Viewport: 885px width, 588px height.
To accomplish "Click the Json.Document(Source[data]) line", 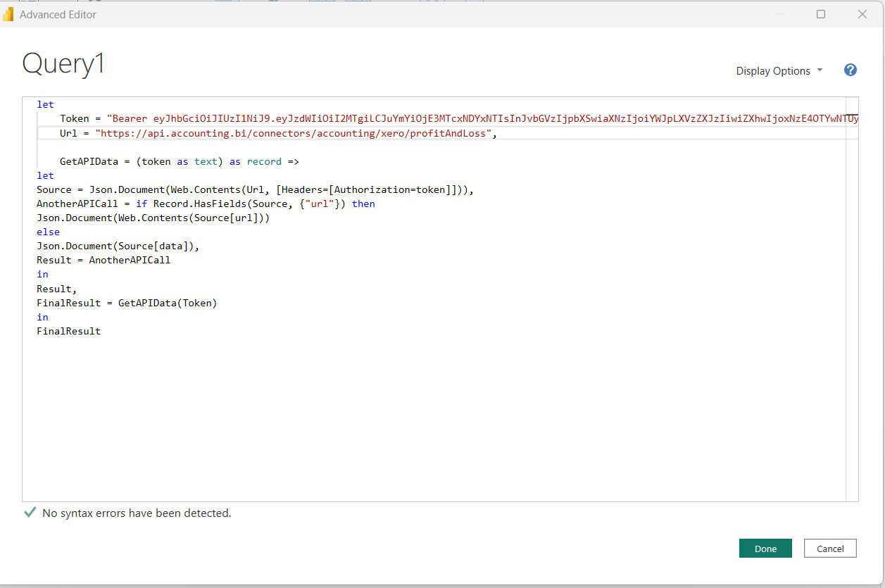I will [118, 246].
